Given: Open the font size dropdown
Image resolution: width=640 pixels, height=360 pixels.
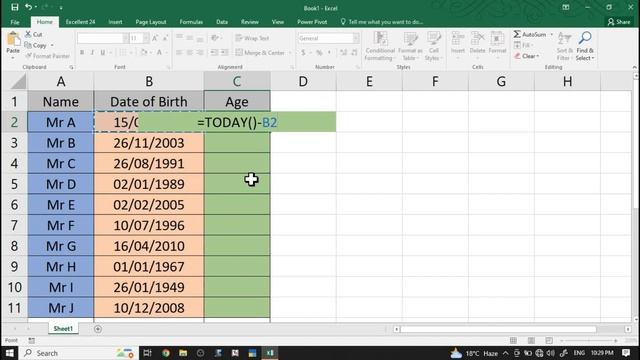Looking at the screenshot, I should (x=146, y=38).
